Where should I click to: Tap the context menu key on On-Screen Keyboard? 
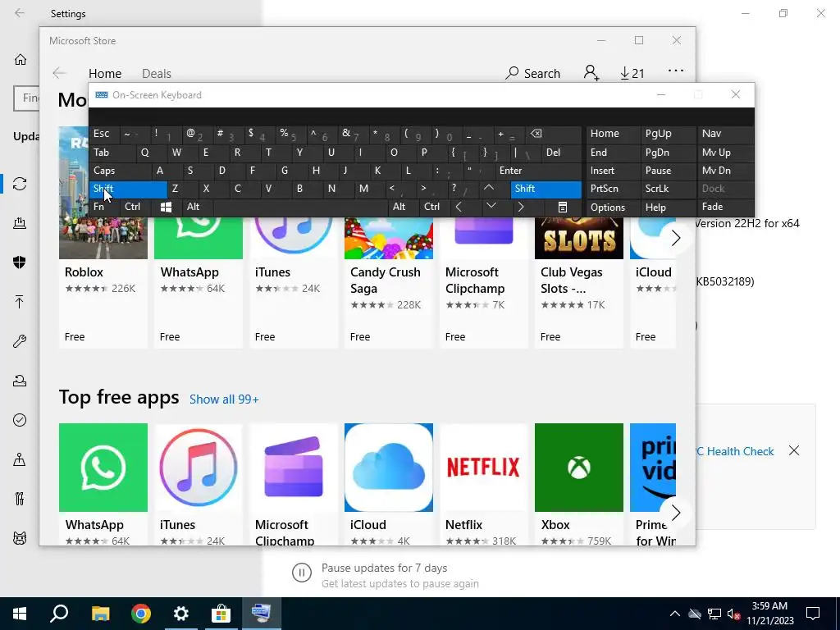coord(563,208)
